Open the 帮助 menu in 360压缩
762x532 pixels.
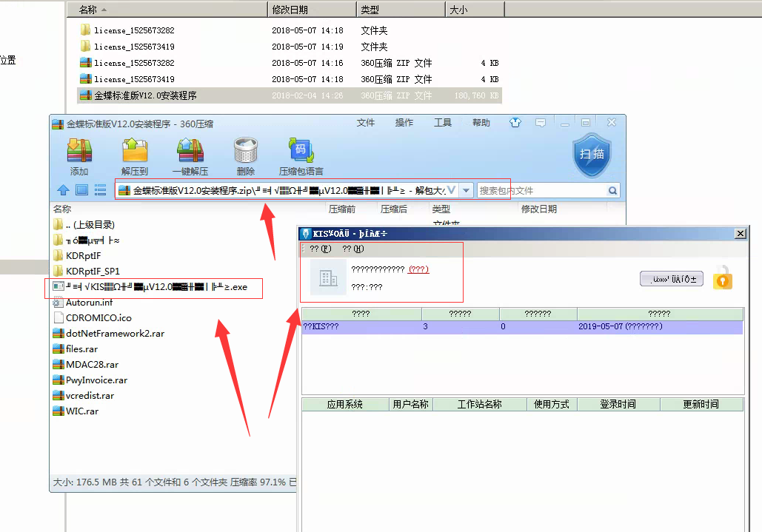481,123
